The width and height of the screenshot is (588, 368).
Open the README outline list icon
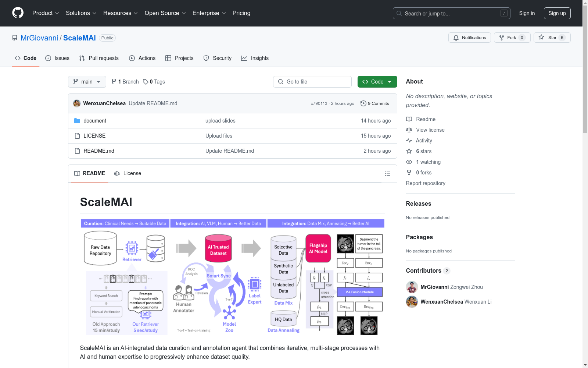click(387, 174)
